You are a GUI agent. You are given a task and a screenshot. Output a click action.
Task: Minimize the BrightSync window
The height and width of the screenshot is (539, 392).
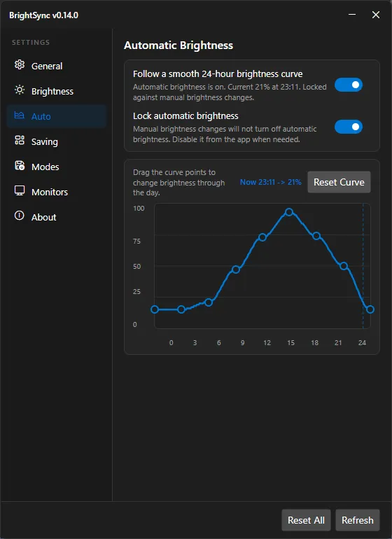pos(352,15)
